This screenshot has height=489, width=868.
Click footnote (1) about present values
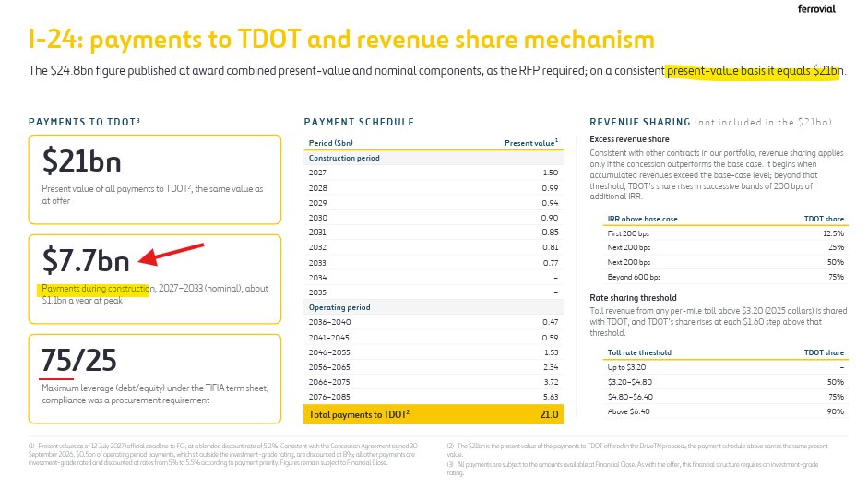[x=223, y=454]
